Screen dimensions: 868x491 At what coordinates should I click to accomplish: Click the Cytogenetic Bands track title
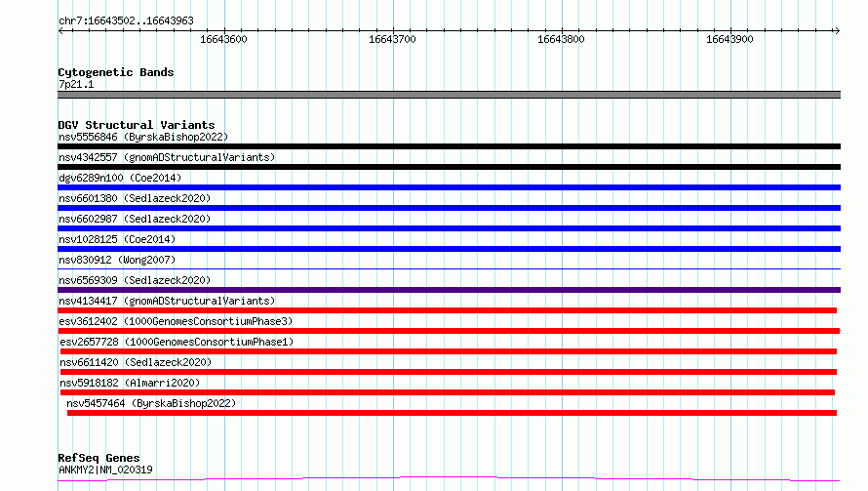pyautogui.click(x=116, y=72)
